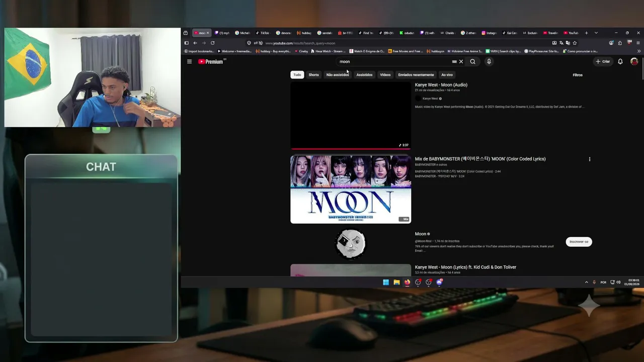Open the Criar create menu

pos(603,61)
